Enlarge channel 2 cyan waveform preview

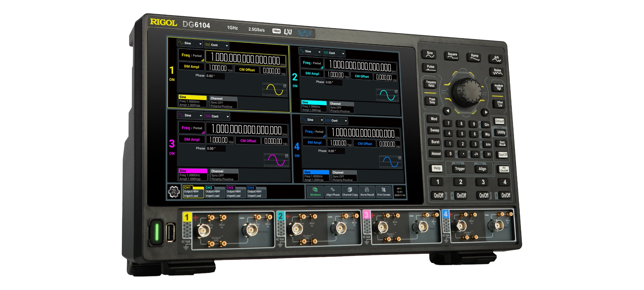[387, 95]
